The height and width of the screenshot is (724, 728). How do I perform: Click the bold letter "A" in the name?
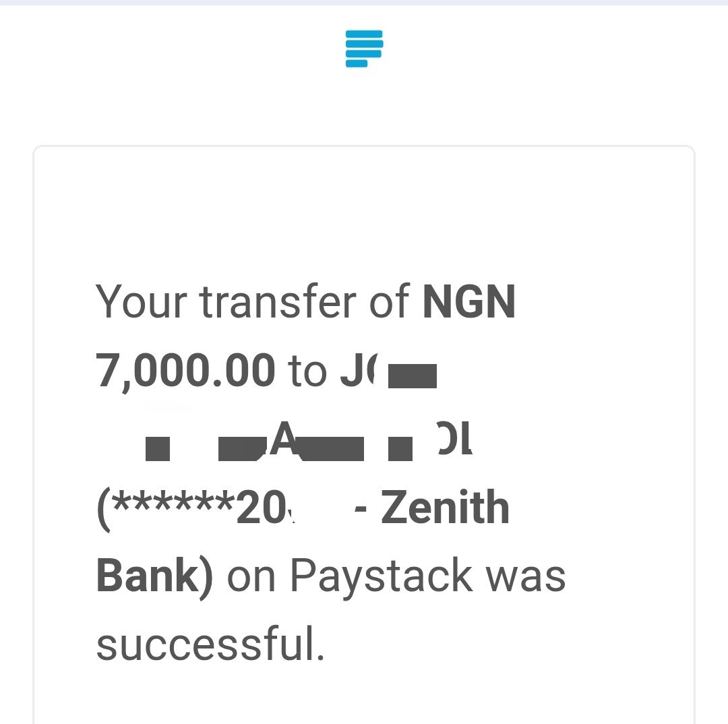pos(283,438)
